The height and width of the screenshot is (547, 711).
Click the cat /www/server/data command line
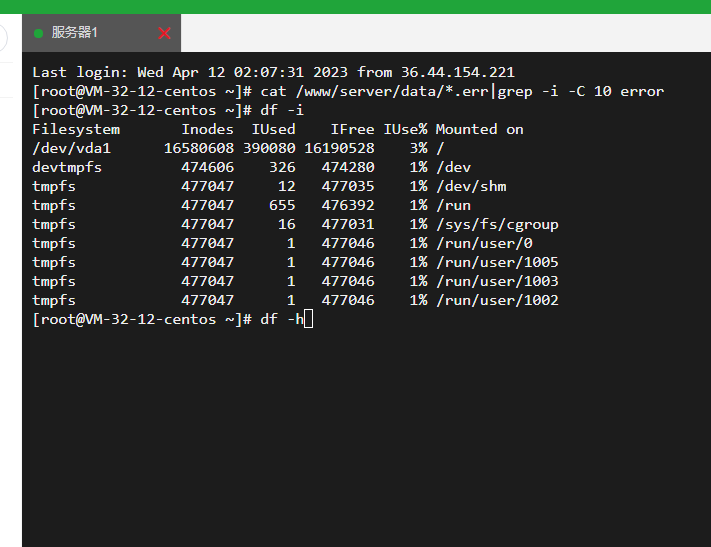(x=348, y=91)
